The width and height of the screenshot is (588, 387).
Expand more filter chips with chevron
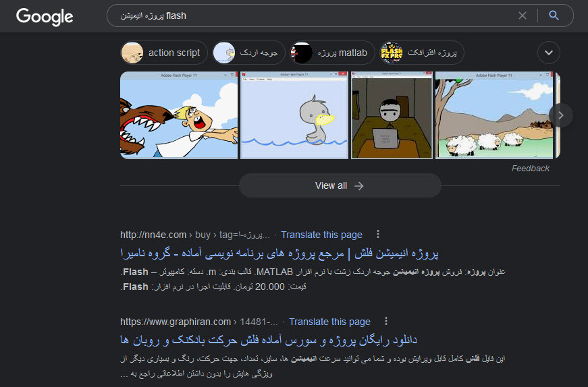[549, 53]
